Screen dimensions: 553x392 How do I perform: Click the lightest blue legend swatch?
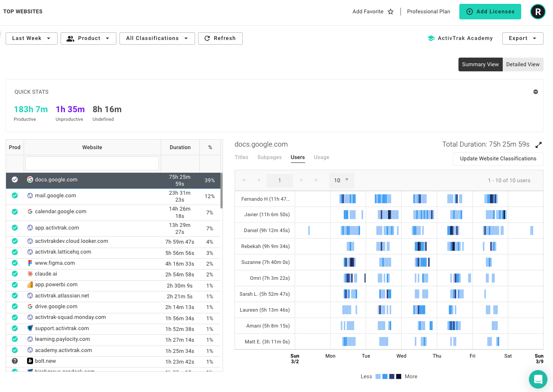tap(378, 377)
